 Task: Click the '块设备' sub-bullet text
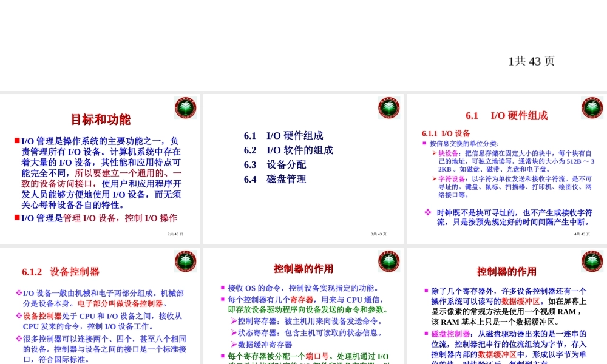pos(517,161)
